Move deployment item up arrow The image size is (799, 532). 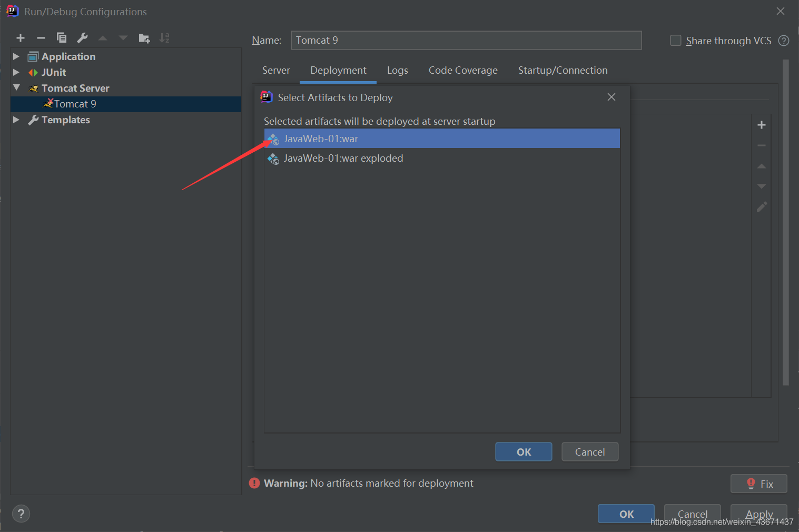tap(762, 166)
